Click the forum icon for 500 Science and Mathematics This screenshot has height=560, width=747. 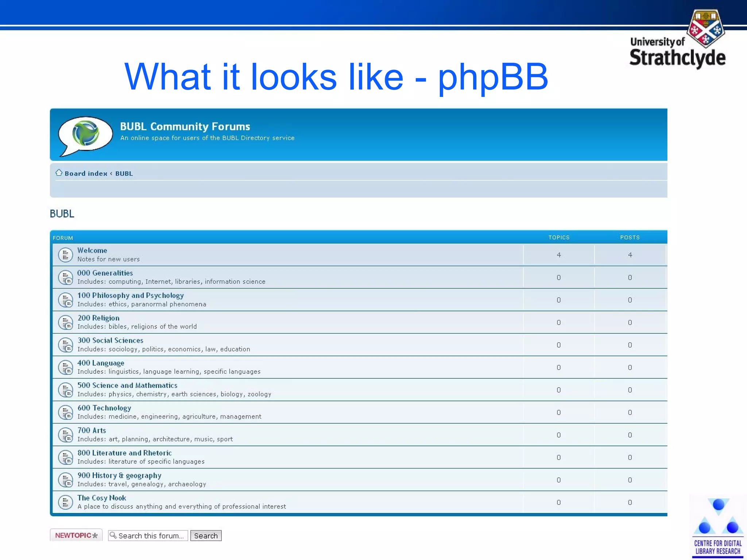pyautogui.click(x=65, y=390)
